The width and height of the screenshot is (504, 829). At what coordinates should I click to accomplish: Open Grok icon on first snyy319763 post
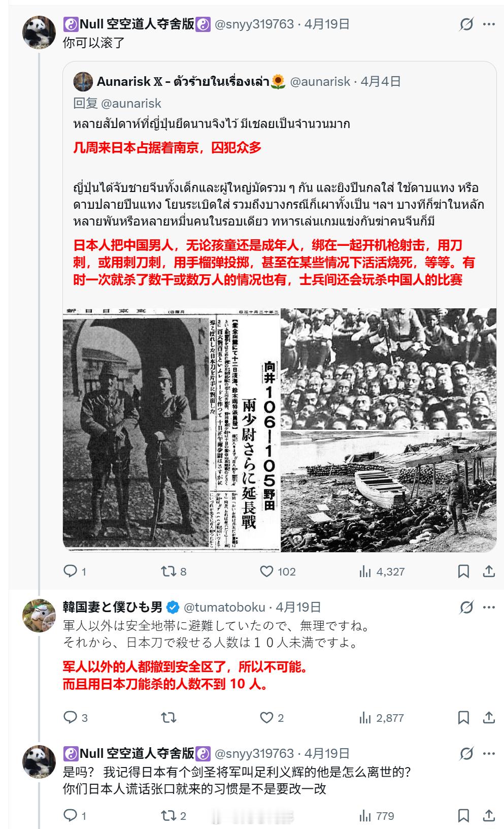pos(466,24)
